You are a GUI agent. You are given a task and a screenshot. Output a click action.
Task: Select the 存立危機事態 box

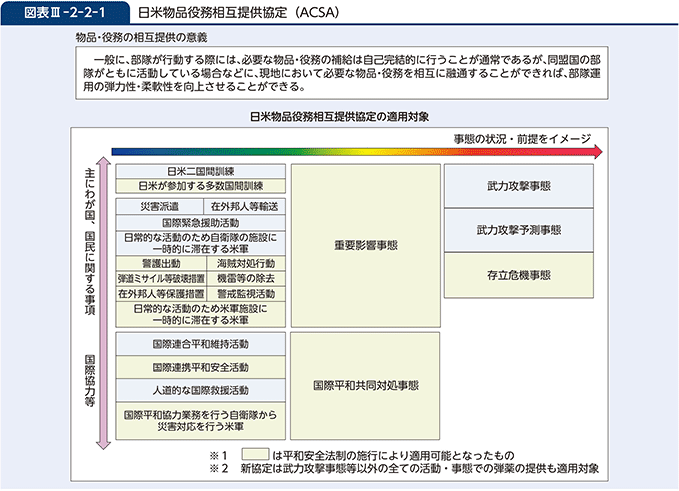tap(519, 275)
